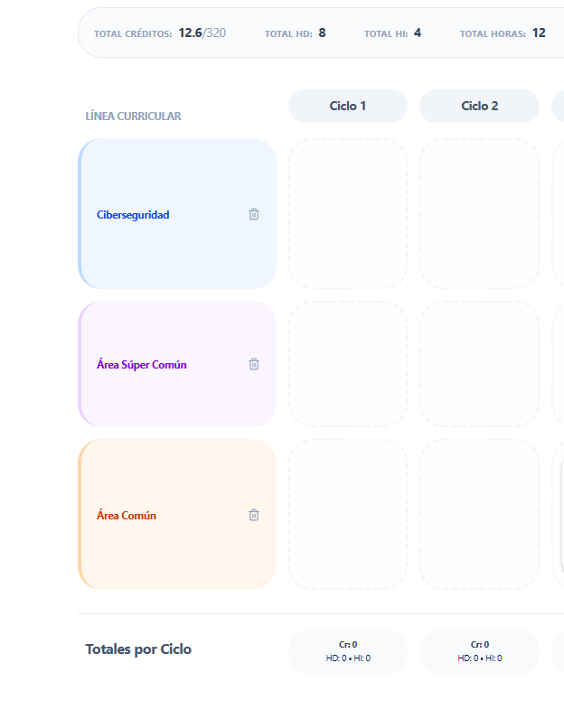Select Área Súper Común slot in Ciclo 2

tap(479, 364)
